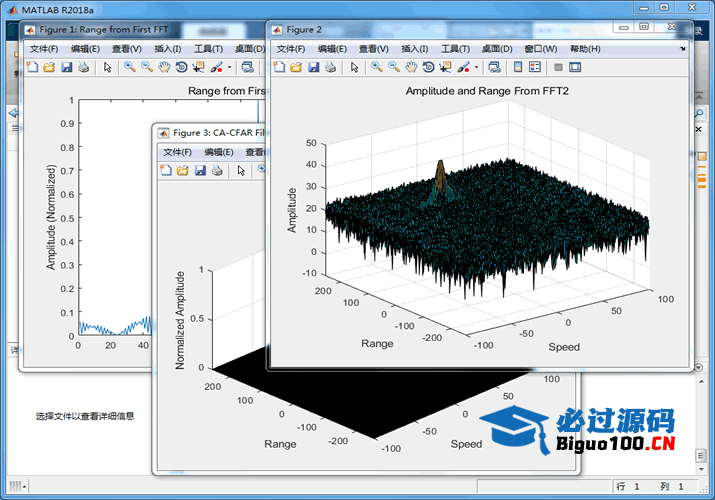Edit Plot arrow in Figure 1 toolbar
The width and height of the screenshot is (715, 500).
tap(107, 67)
